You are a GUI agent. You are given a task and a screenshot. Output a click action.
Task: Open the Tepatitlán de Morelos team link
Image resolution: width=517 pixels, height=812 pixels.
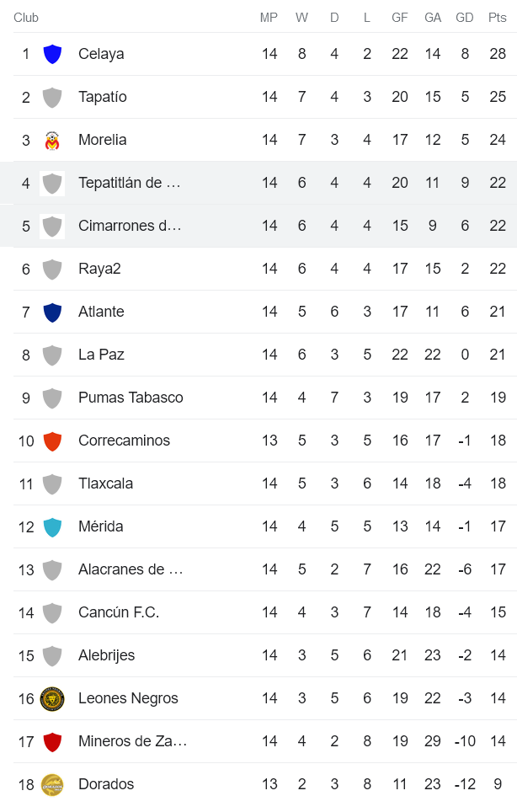pyautogui.click(x=129, y=183)
